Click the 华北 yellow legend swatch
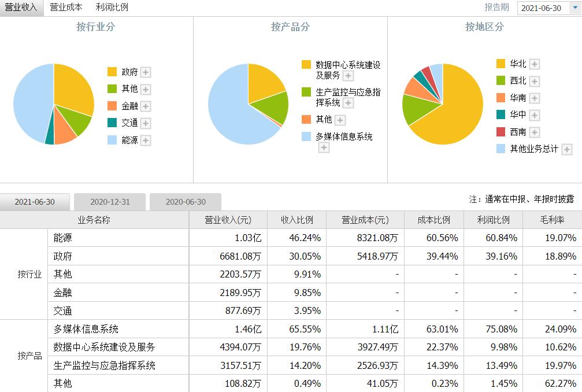The height and width of the screenshot is (392, 582). 501,64
